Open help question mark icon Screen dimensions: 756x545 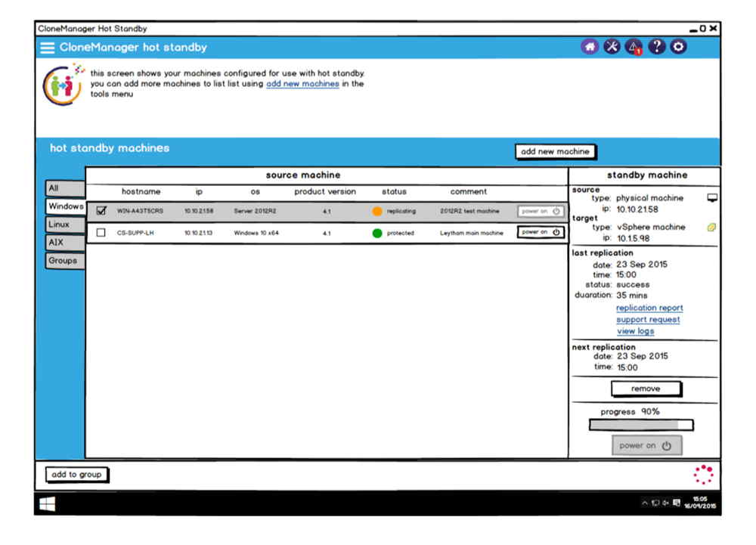(x=656, y=47)
